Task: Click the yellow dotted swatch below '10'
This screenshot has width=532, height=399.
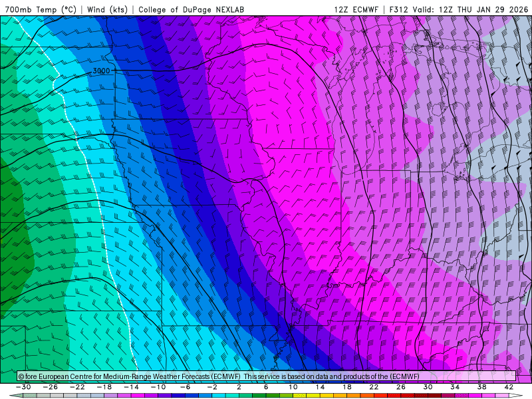Action: tap(300, 396)
